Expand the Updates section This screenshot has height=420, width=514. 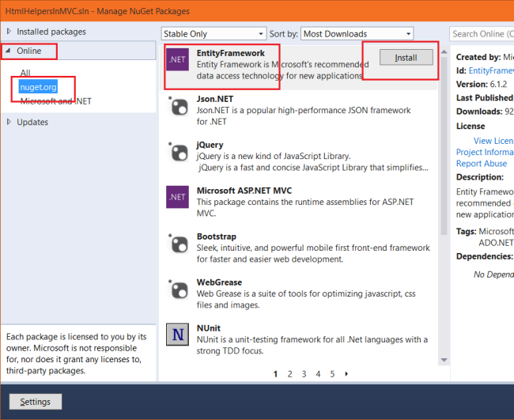point(9,122)
